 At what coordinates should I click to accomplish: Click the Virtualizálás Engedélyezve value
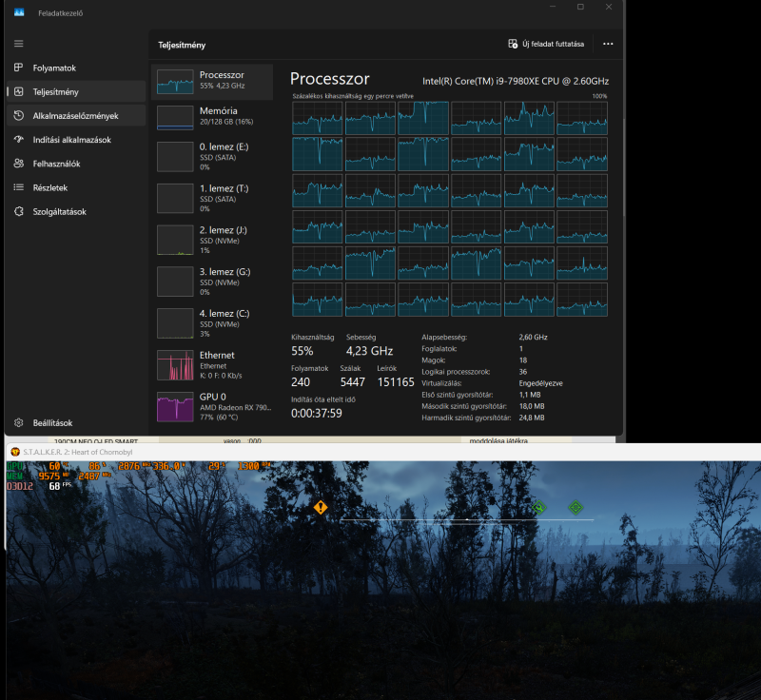coord(540,383)
